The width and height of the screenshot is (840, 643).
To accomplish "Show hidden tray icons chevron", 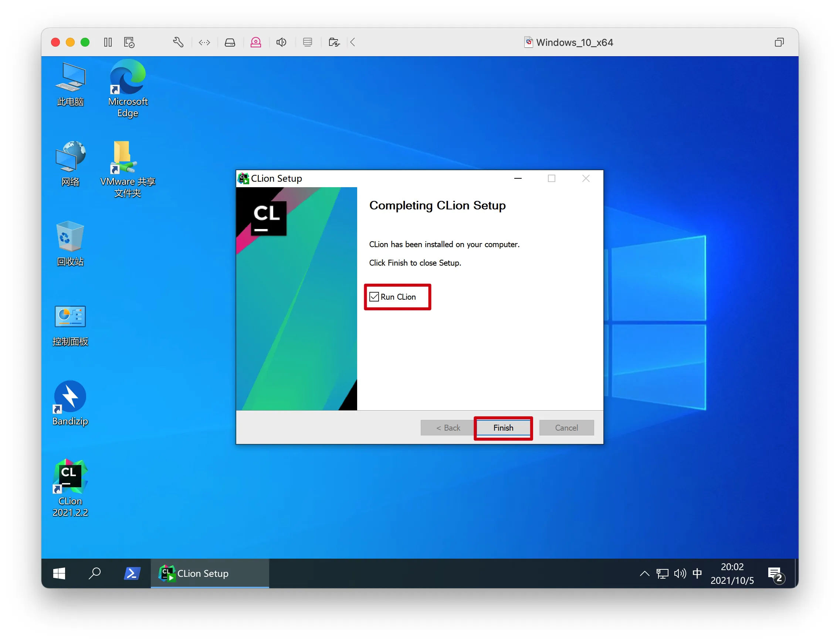I will [644, 573].
